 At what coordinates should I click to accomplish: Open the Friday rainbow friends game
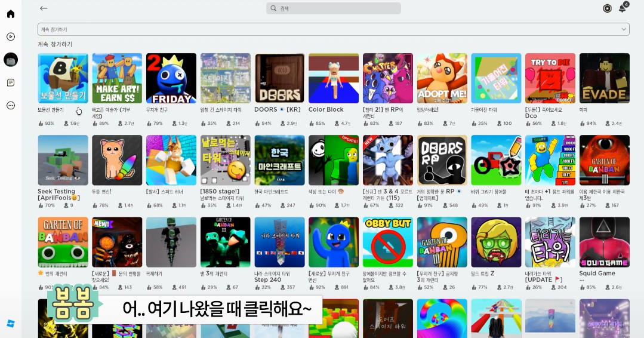171,78
